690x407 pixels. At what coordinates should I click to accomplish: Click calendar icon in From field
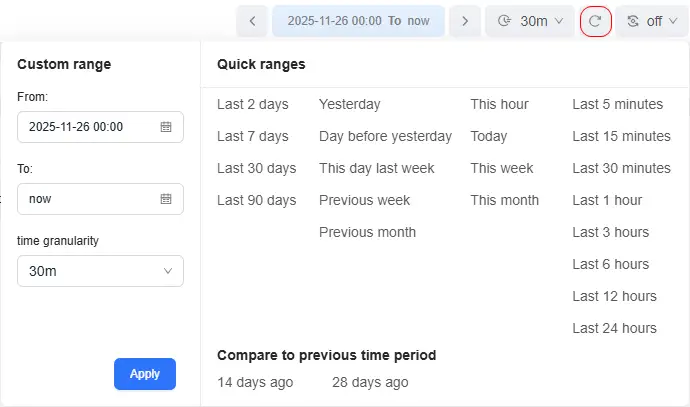(166, 127)
